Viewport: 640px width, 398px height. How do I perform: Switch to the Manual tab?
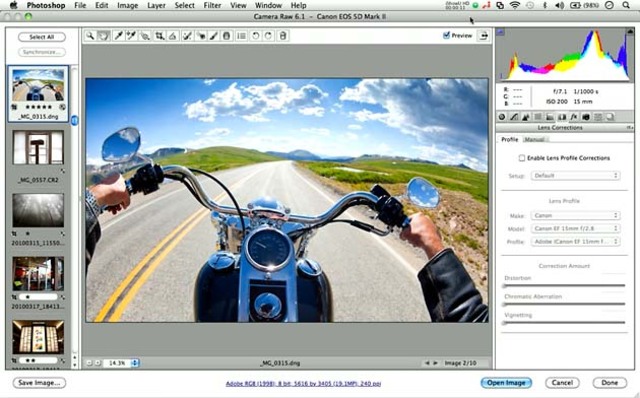coord(534,140)
